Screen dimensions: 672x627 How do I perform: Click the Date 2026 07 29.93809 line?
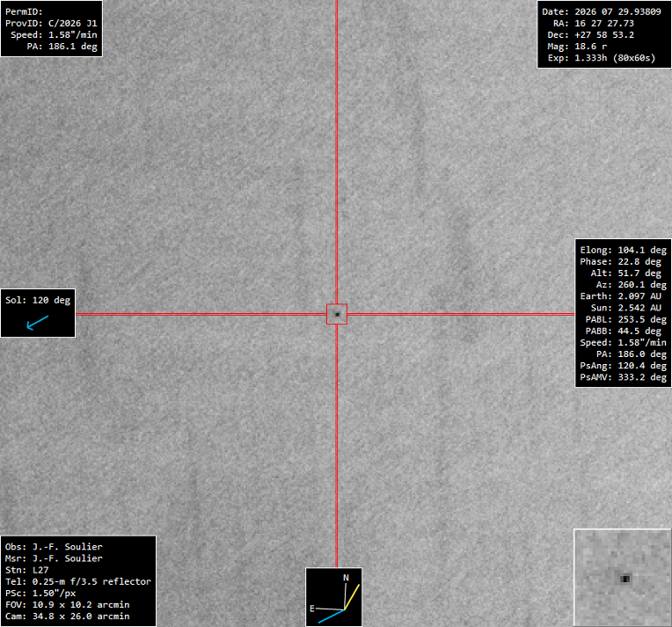602,11
